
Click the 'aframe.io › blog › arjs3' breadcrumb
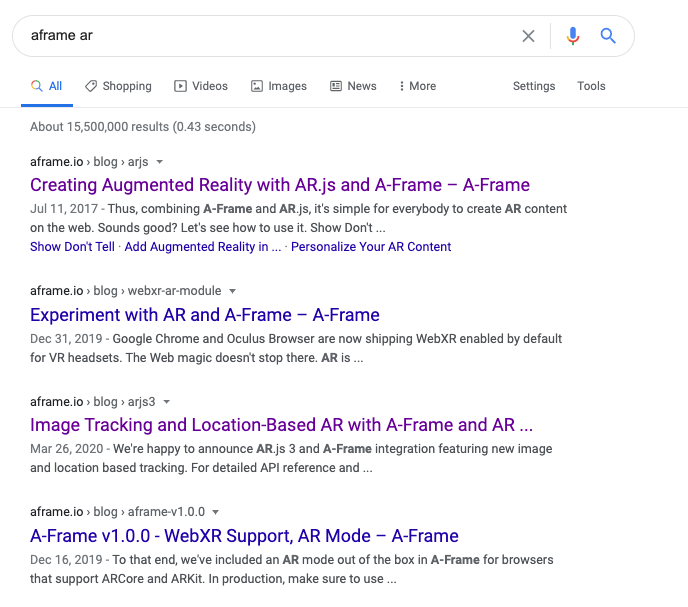(93, 402)
